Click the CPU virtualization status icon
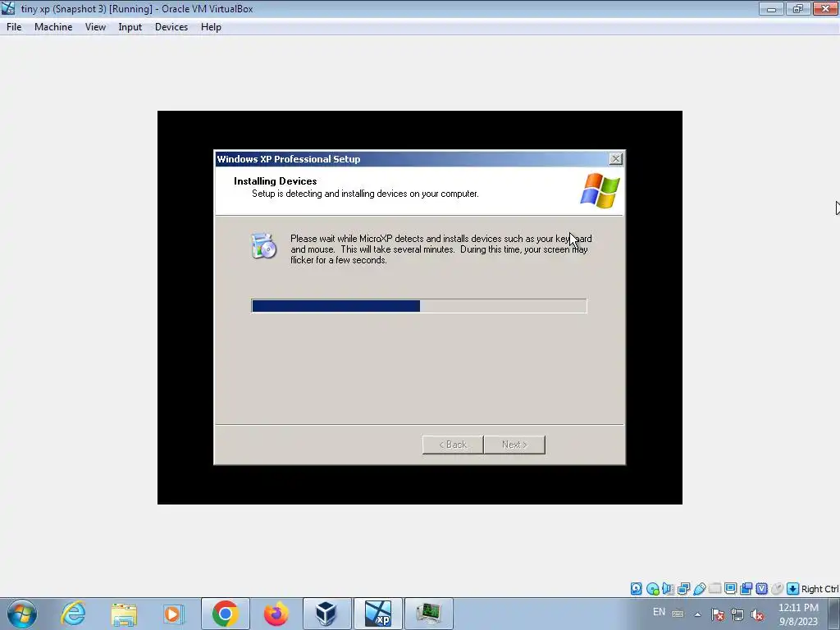This screenshot has height=630, width=840. click(761, 589)
